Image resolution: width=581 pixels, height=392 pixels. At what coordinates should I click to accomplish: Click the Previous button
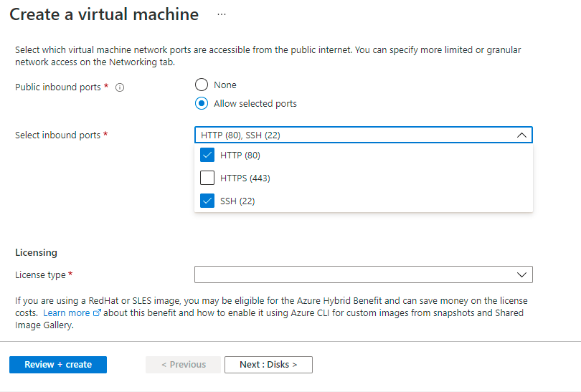click(183, 364)
